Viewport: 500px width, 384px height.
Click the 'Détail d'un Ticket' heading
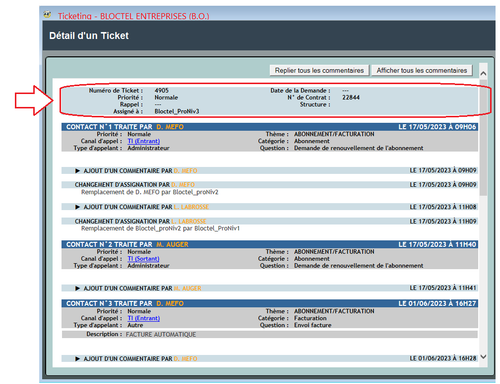[x=89, y=36]
